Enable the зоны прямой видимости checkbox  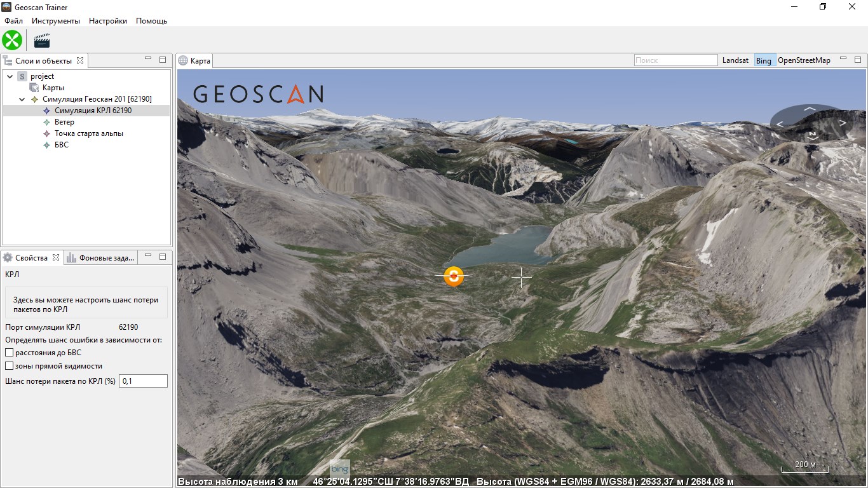(x=10, y=366)
